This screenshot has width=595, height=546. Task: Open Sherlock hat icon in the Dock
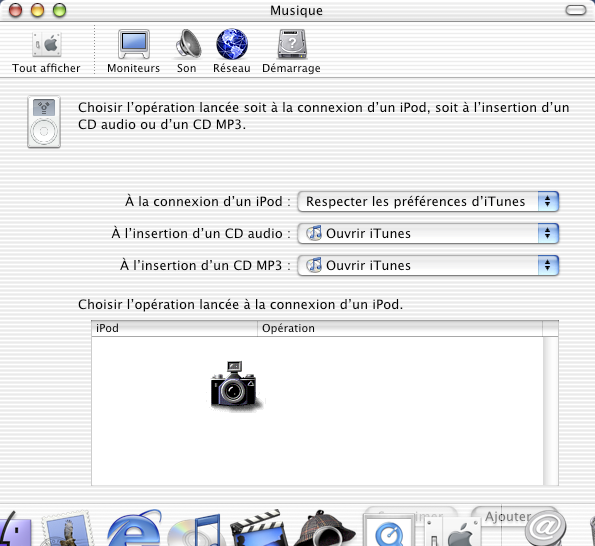[324, 529]
